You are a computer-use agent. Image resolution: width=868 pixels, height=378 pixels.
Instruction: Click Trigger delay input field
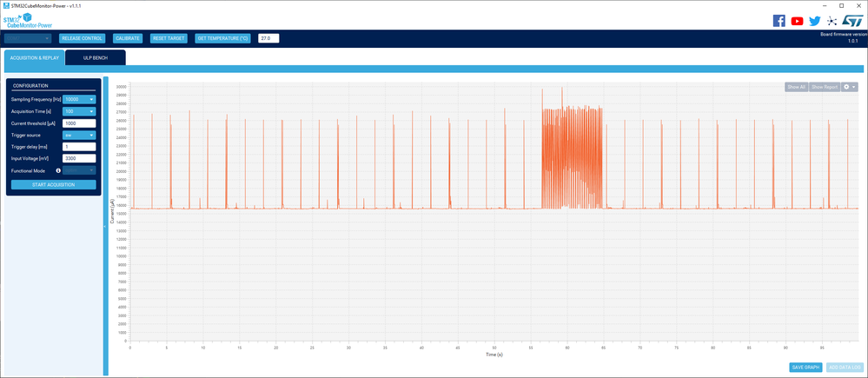79,147
